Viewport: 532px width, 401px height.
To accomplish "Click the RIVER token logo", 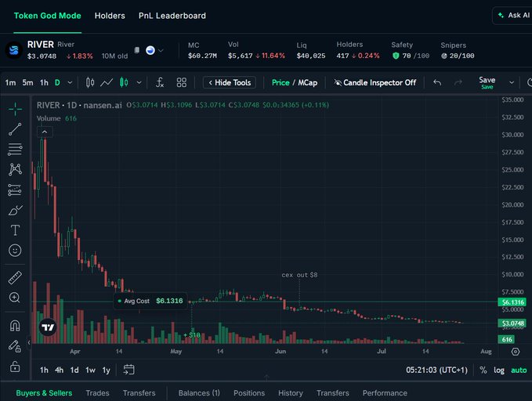I will pos(14,51).
